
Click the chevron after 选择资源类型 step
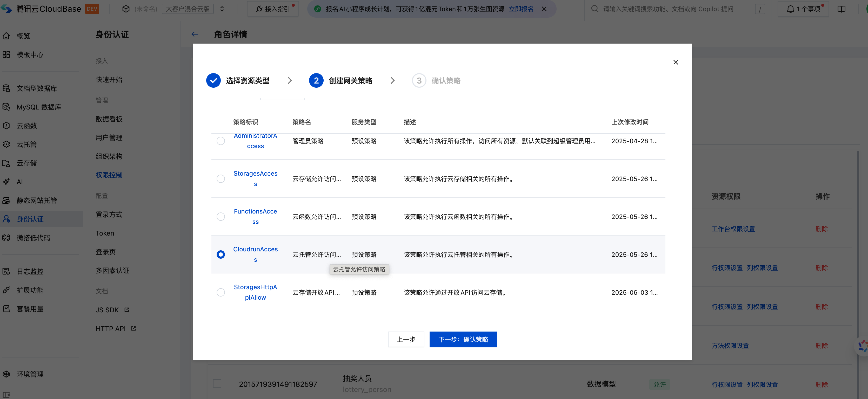click(289, 80)
